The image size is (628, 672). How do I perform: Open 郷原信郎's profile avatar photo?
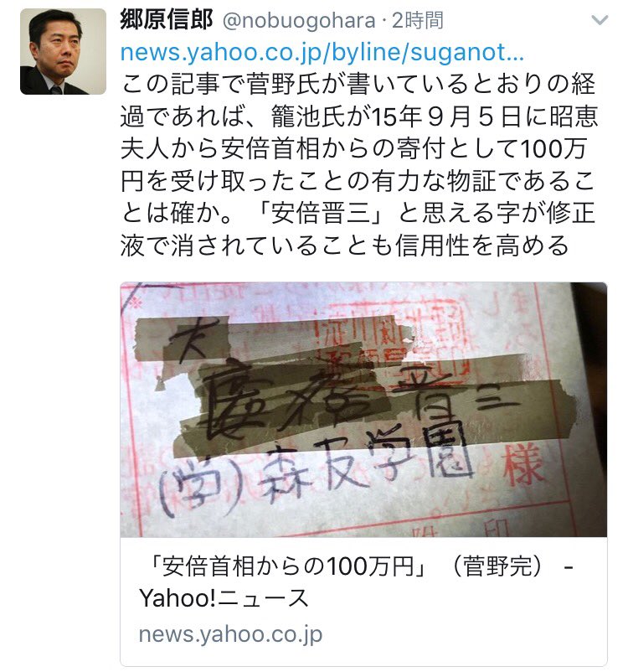pyautogui.click(x=63, y=51)
